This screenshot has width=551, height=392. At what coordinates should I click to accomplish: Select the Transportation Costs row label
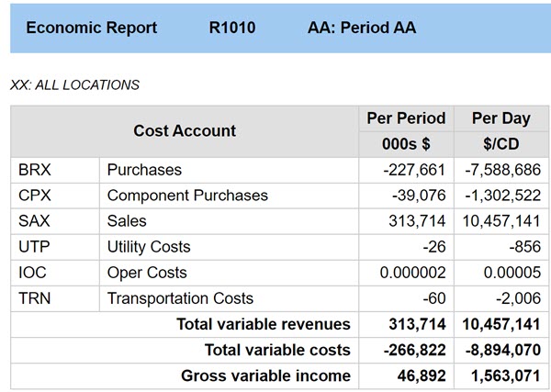(180, 298)
